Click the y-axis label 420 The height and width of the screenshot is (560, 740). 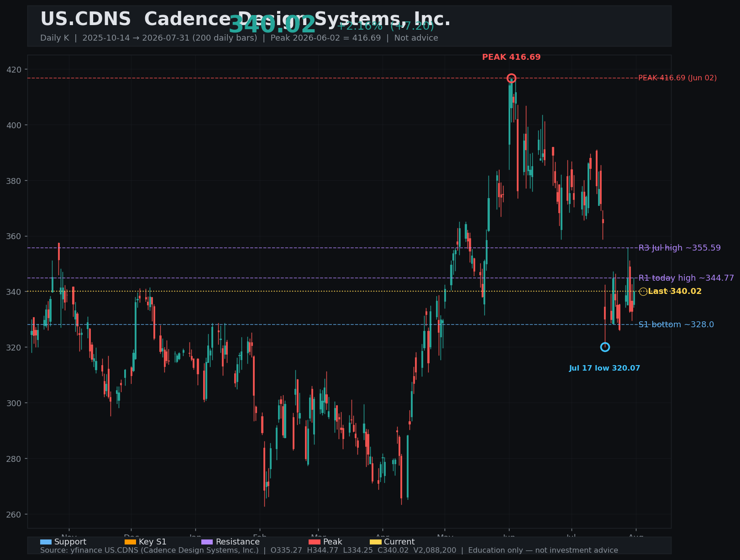click(x=15, y=69)
